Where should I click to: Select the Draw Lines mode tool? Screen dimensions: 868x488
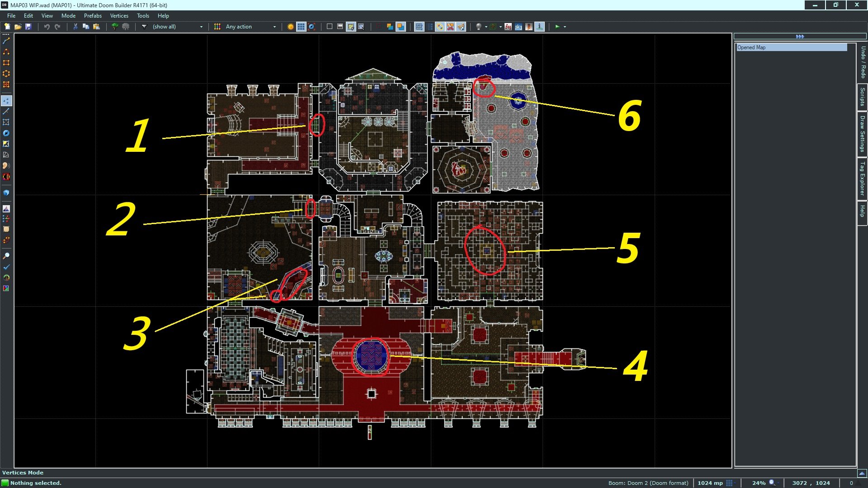6,41
